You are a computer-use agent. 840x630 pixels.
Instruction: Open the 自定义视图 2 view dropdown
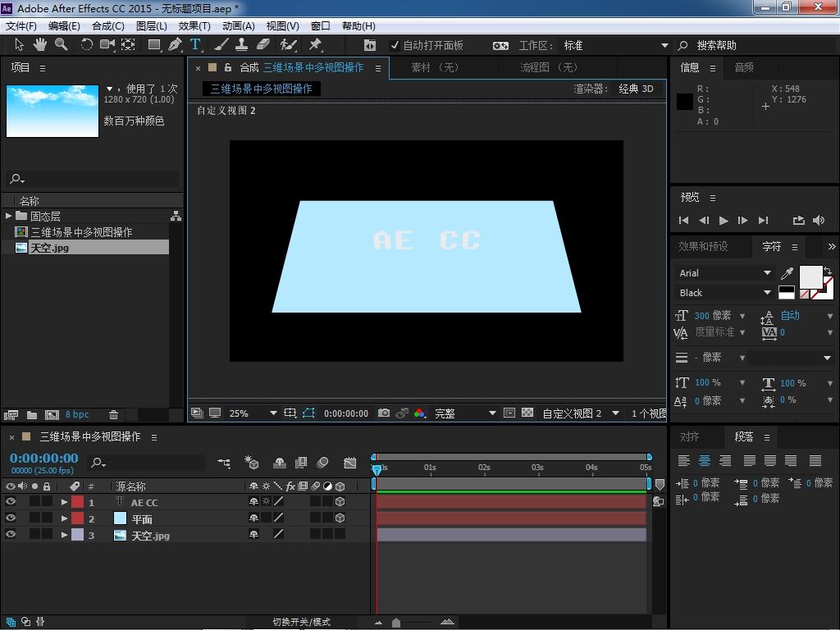581,413
